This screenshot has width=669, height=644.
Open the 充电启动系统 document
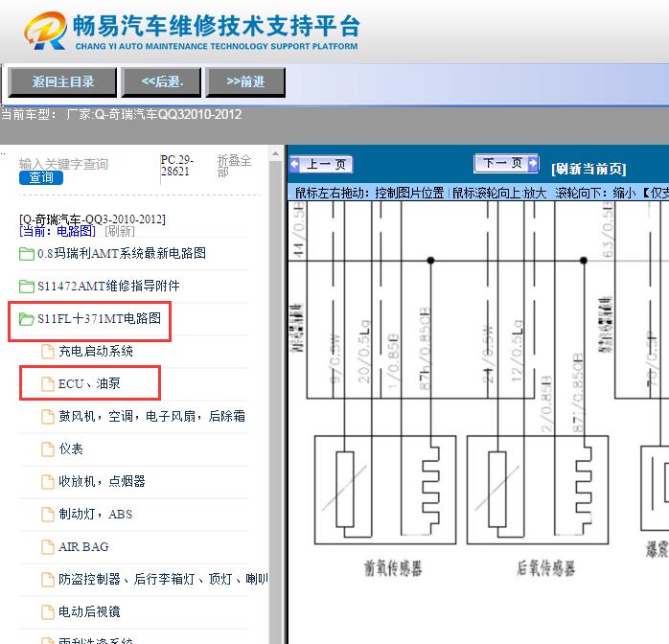click(x=96, y=351)
